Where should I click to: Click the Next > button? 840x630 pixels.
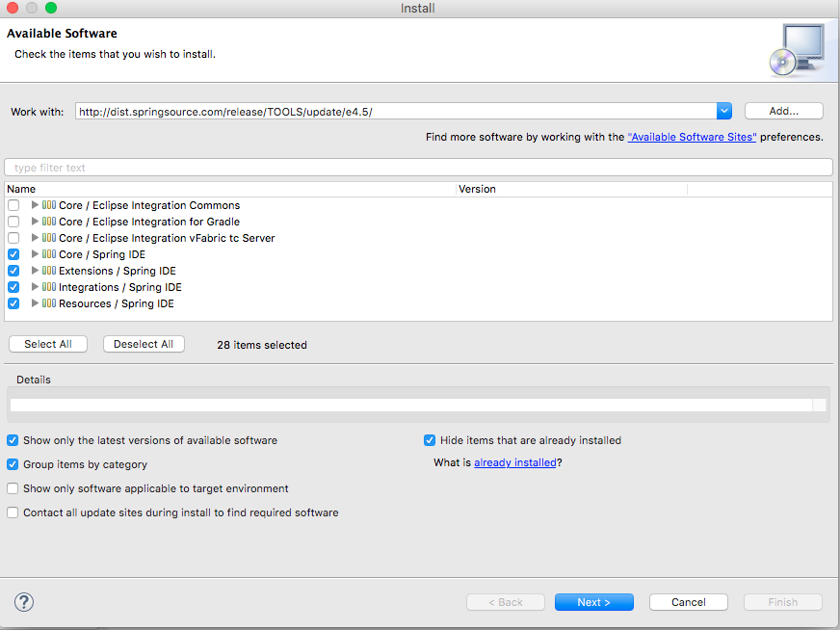594,602
